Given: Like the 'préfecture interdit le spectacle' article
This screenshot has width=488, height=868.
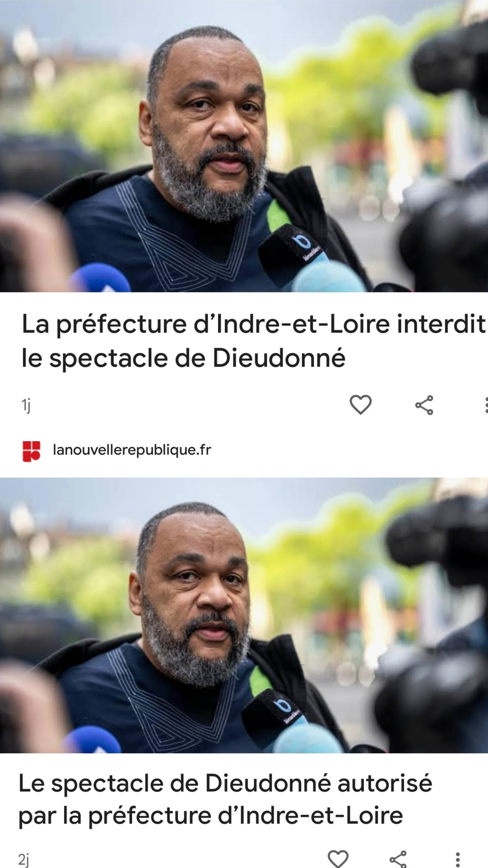Looking at the screenshot, I should coord(360,404).
